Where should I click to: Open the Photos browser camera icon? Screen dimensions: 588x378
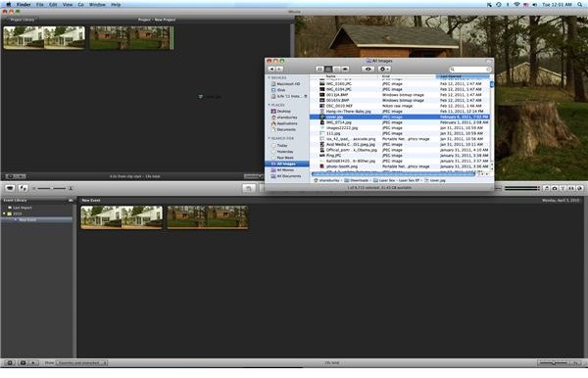pos(555,188)
